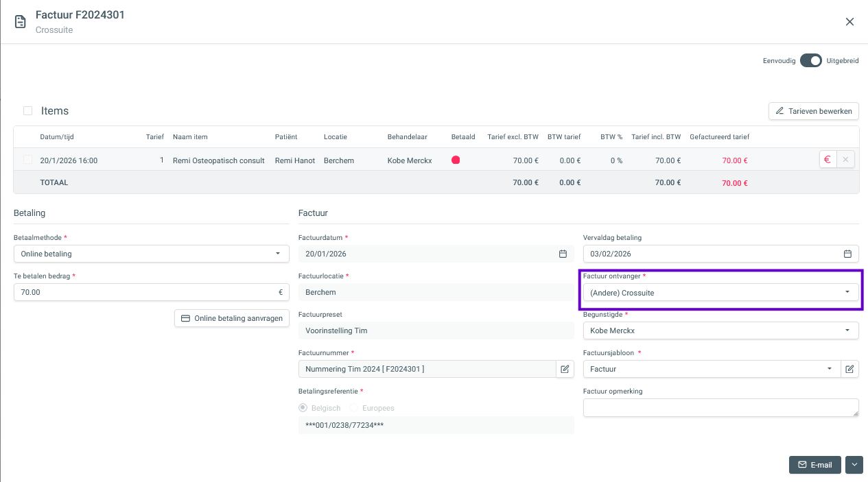Toggle Eenvoudig/Uitgebreid view switch
This screenshot has width=868, height=482.
click(810, 60)
